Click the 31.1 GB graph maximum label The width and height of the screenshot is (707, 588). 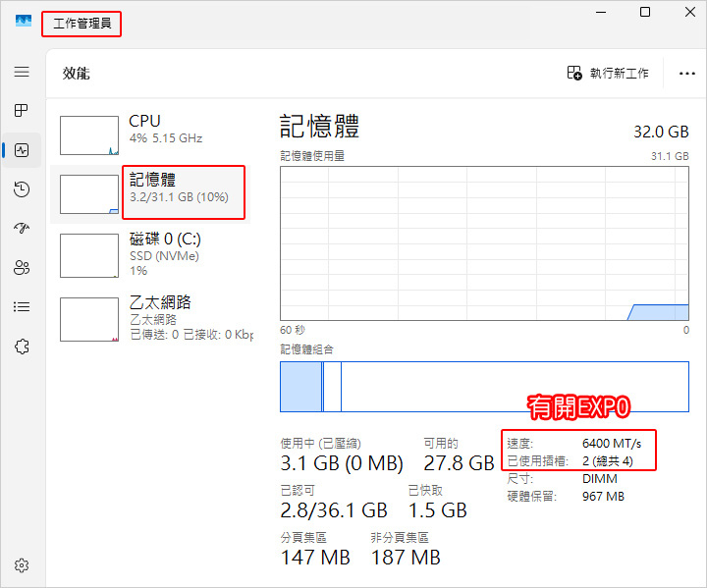click(670, 156)
